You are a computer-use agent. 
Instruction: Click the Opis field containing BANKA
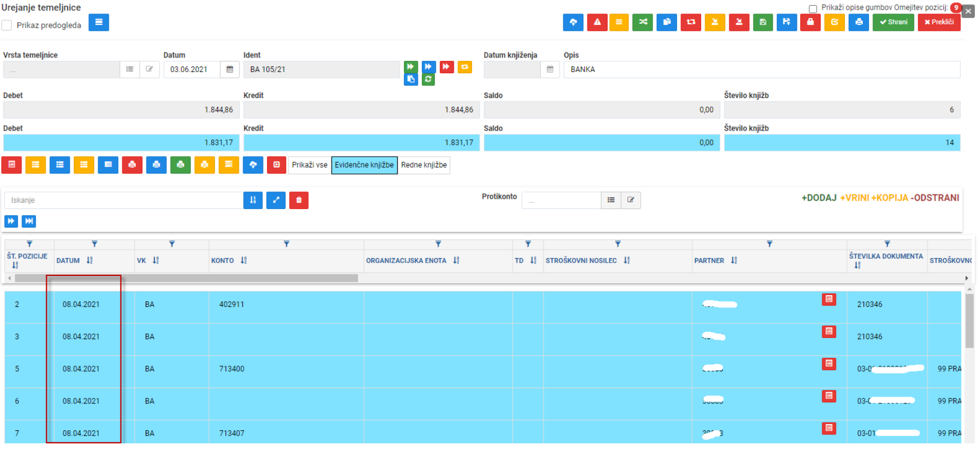coord(762,69)
